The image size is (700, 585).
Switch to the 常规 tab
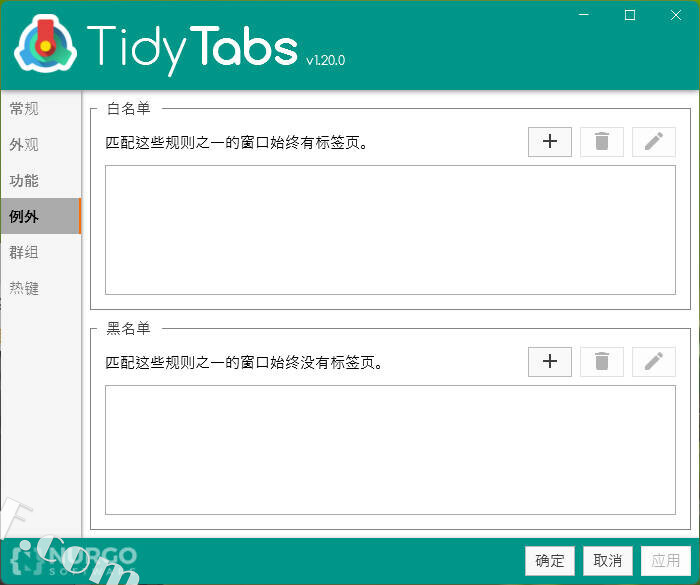pos(24,108)
